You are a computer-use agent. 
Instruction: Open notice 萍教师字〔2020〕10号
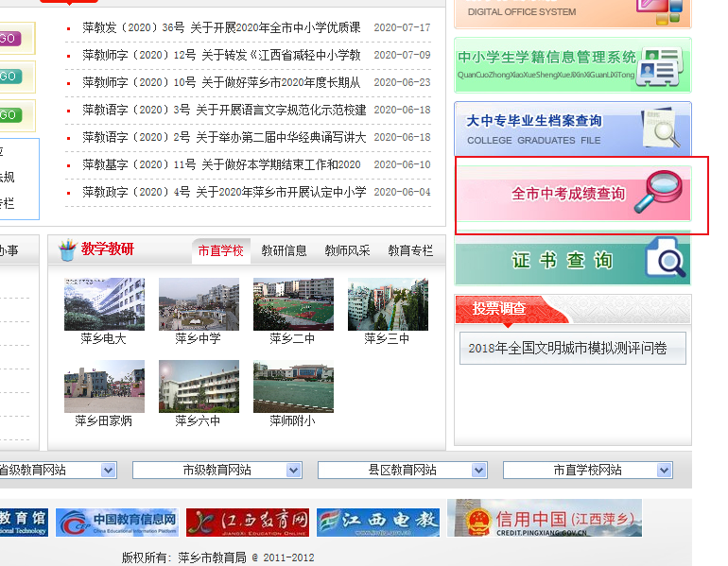221,82
